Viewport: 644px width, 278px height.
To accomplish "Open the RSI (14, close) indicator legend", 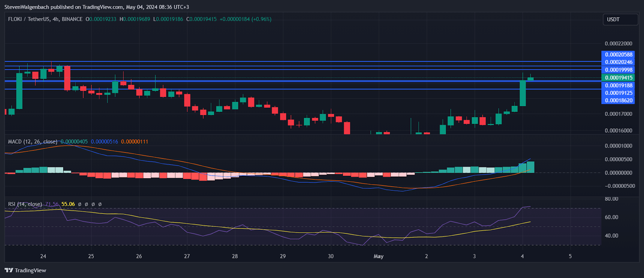I will pyautogui.click(x=25, y=204).
